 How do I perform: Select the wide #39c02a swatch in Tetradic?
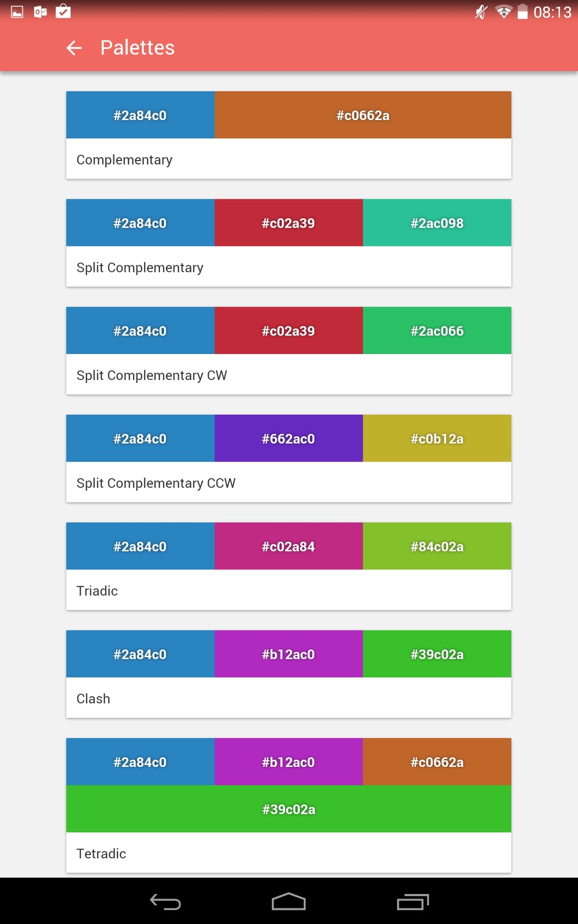coord(288,809)
